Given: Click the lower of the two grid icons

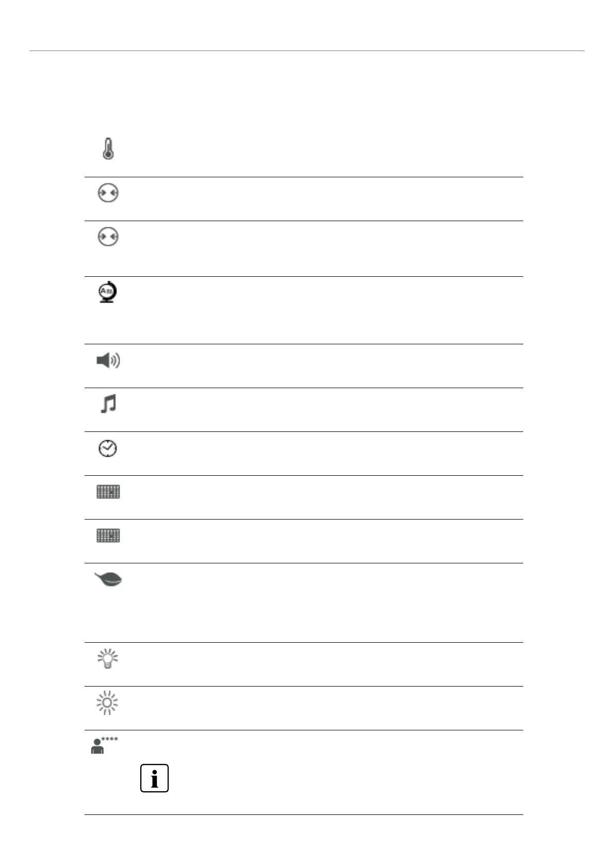Looking at the screenshot, I should [108, 536].
